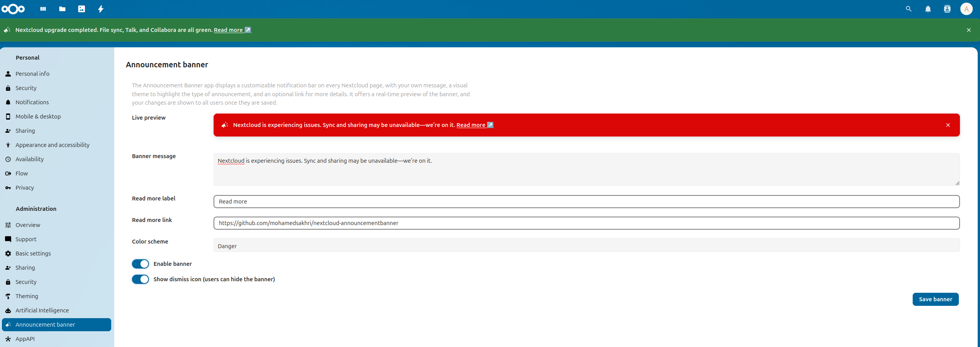Open the notifications bell in header

click(x=928, y=9)
